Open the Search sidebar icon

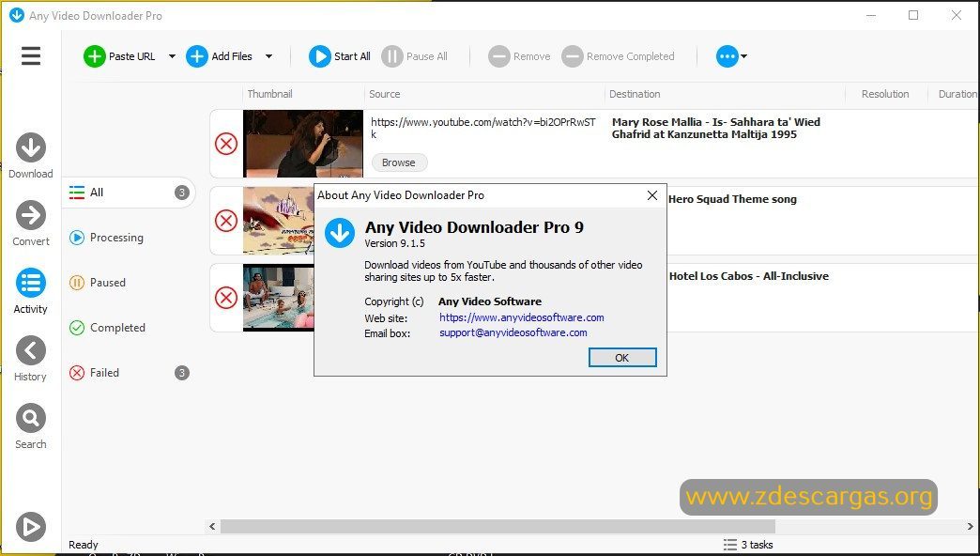click(x=31, y=418)
